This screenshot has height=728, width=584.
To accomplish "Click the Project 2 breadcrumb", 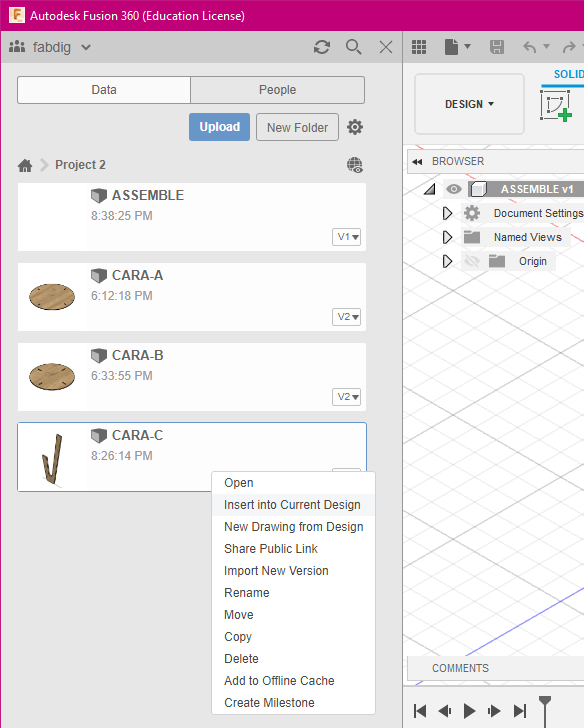I will tap(80, 165).
